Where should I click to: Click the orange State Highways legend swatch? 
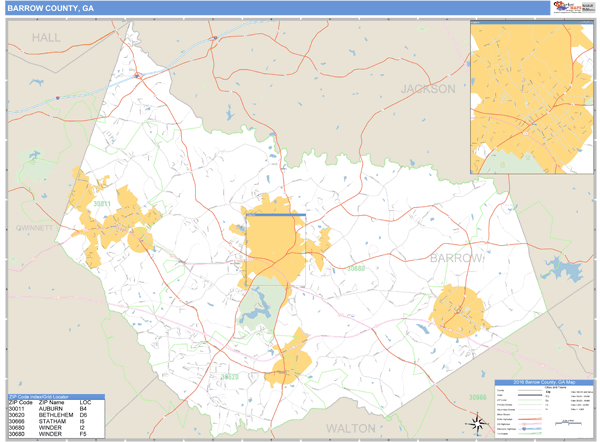[530, 419]
